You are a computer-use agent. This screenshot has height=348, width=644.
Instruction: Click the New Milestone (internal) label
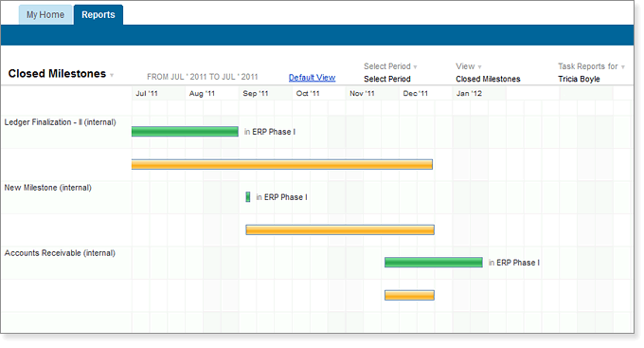click(x=47, y=188)
